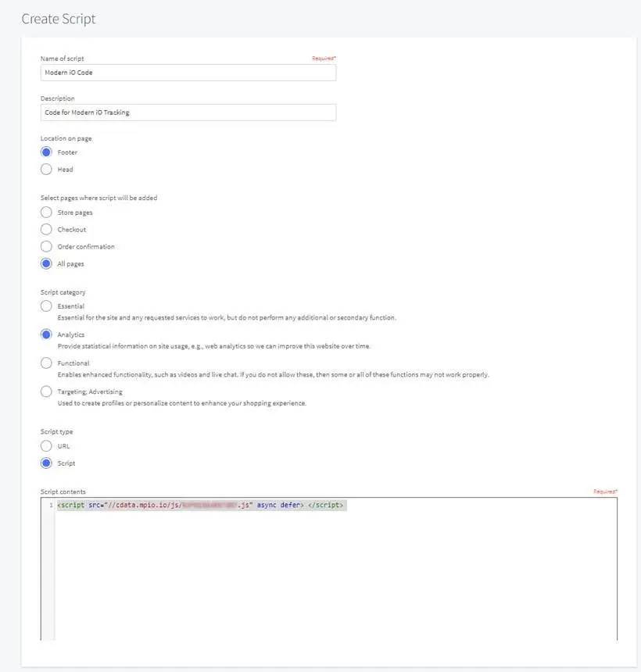Click the Create Script page heading
Screen dimensions: 641x672
pyautogui.click(x=59, y=18)
